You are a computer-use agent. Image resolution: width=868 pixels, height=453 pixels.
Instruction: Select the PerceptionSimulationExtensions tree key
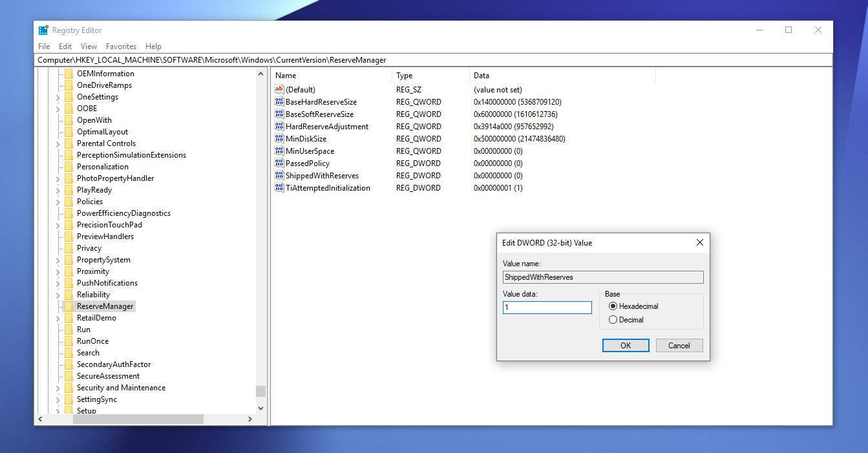[131, 155]
